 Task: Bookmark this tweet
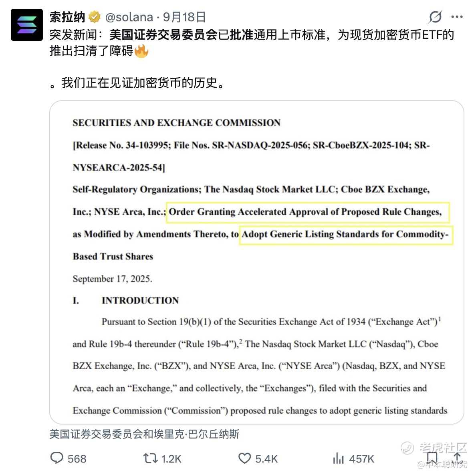pos(432,458)
